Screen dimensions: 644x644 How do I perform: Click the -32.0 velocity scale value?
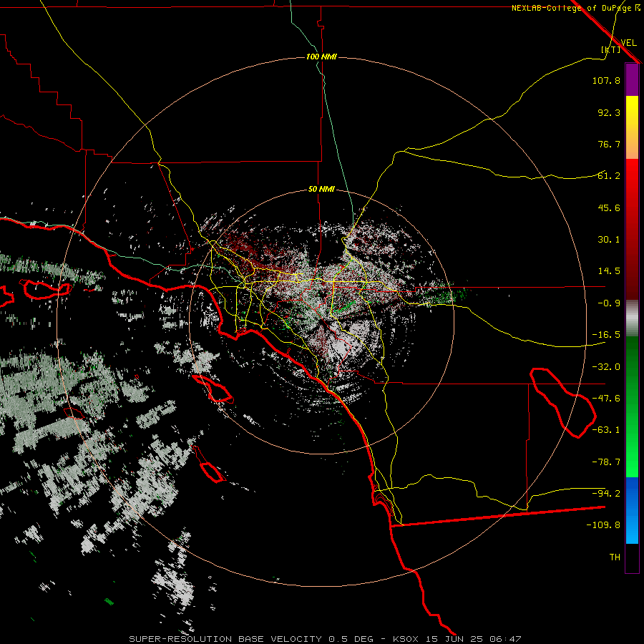tap(606, 367)
